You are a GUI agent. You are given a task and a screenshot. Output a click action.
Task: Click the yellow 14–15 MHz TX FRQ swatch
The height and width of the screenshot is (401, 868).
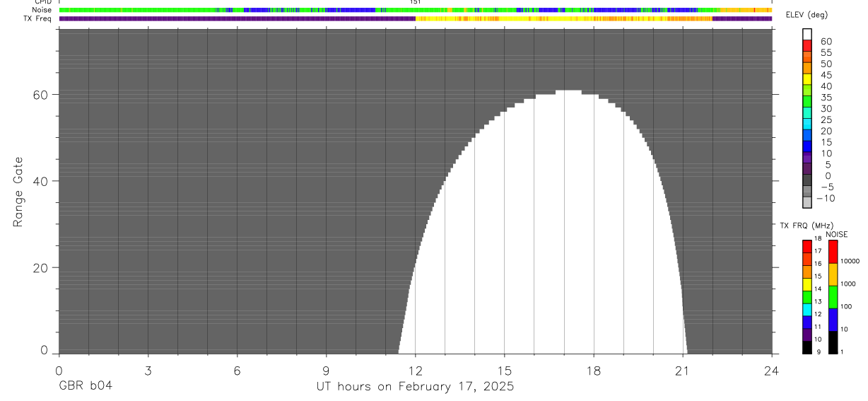807,284
